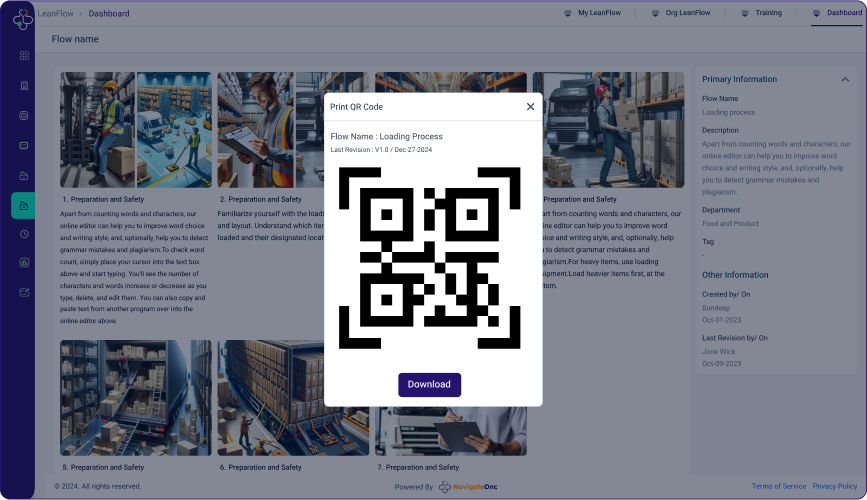The height and width of the screenshot is (500, 867).
Task: Open the Privacy Policy link
Action: [x=834, y=487]
